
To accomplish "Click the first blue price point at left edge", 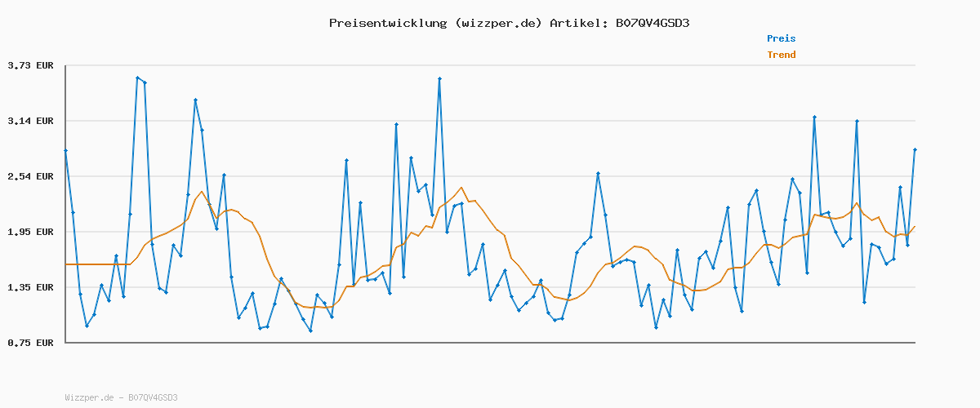I will [65, 150].
